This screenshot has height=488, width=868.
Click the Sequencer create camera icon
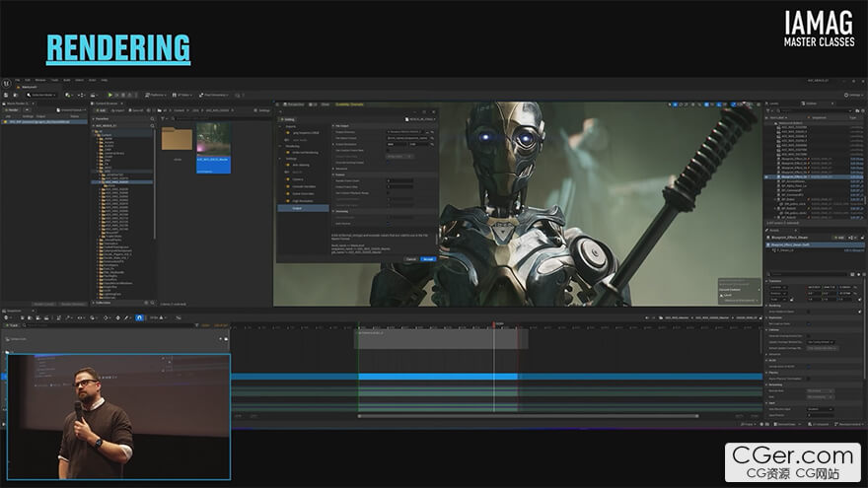(x=38, y=317)
